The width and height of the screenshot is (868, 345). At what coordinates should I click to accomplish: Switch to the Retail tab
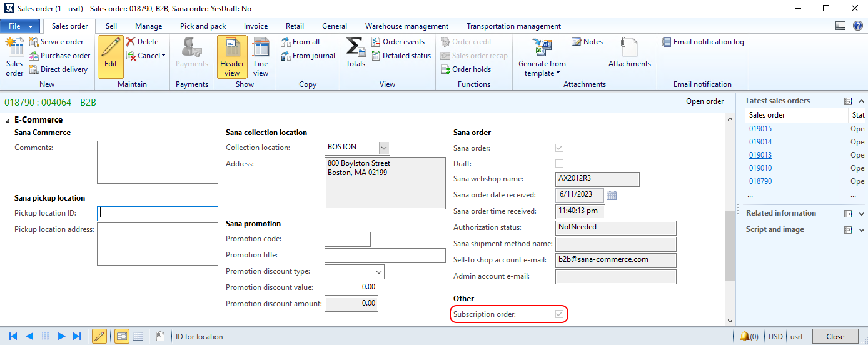(x=295, y=26)
